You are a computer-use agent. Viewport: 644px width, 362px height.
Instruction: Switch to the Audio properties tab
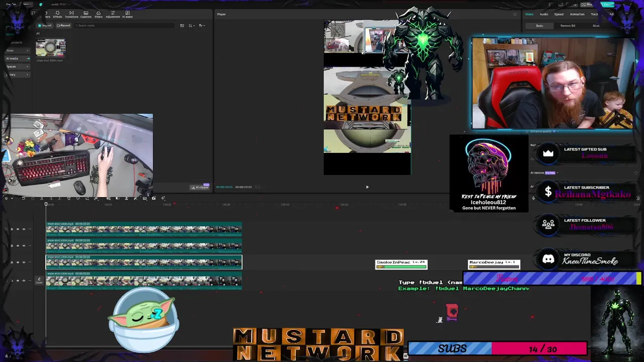(544, 14)
